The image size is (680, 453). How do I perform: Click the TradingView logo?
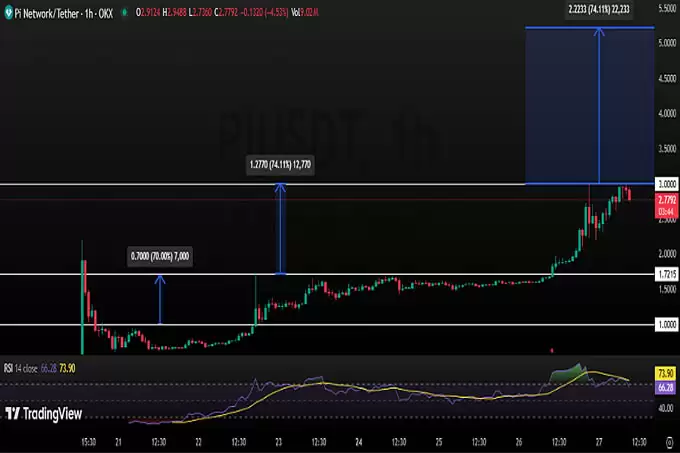(x=42, y=413)
